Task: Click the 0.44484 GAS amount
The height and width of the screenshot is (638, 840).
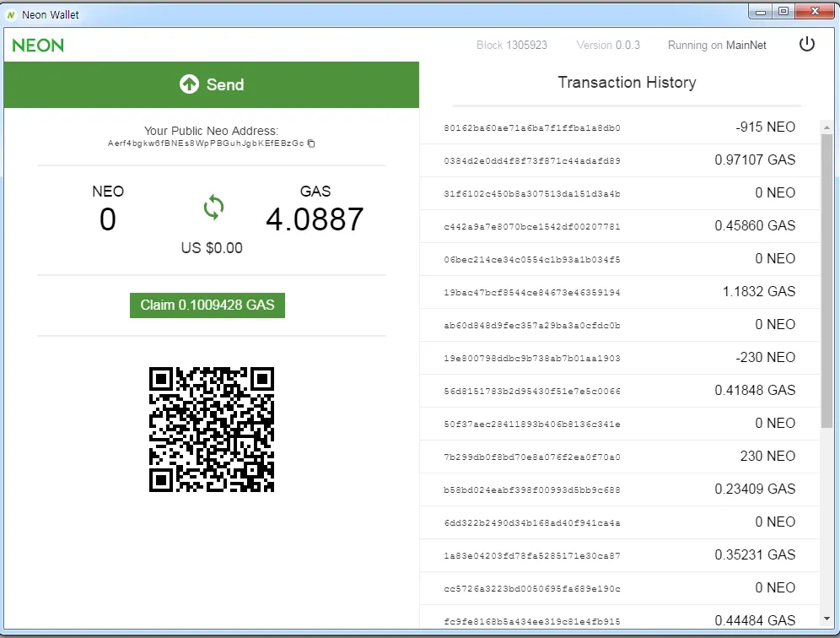Action: point(755,621)
